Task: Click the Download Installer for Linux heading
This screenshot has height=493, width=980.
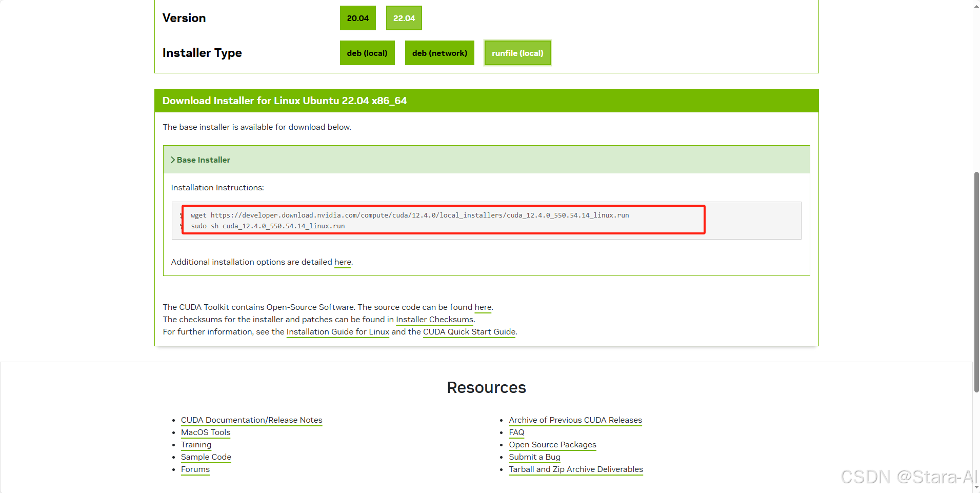Action: coord(285,101)
